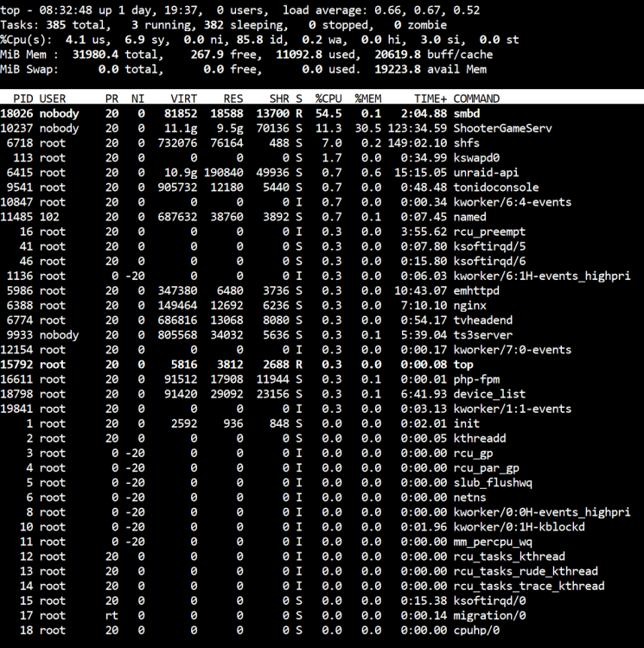Click the 149:02.10 time value
The image size is (644, 648).
[418, 143]
